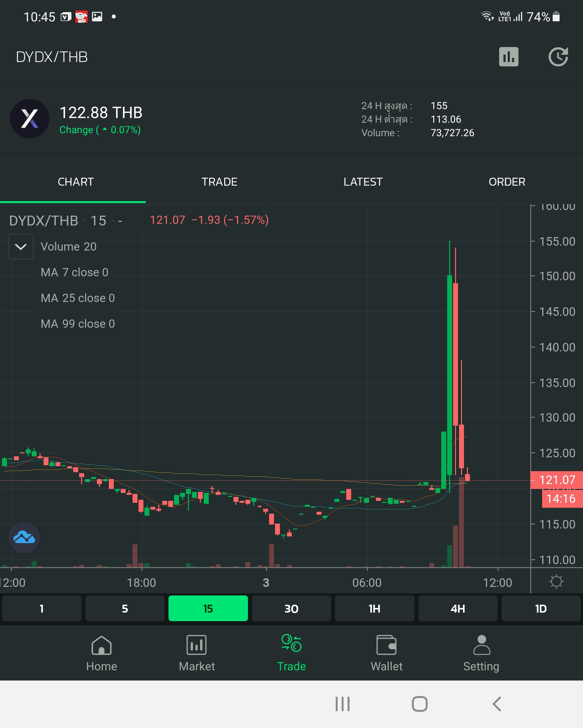The image size is (583, 728).
Task: Open the bar chart icon in header
Action: [x=509, y=57]
